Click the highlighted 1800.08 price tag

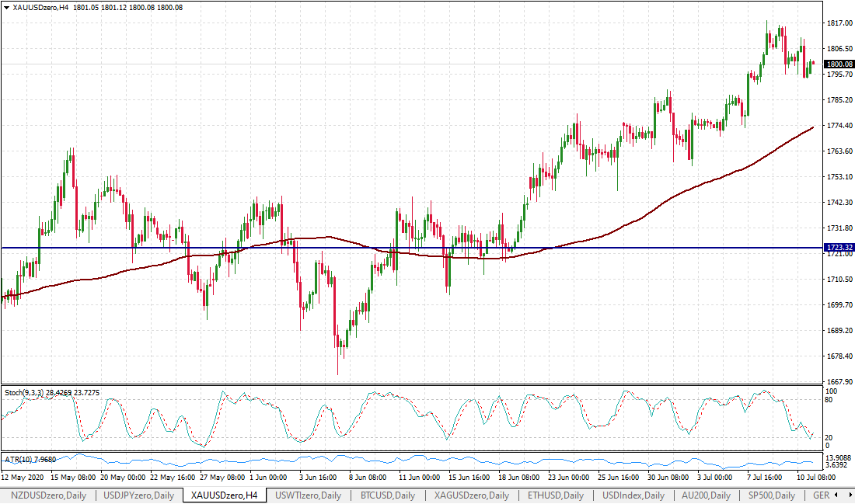(x=839, y=64)
